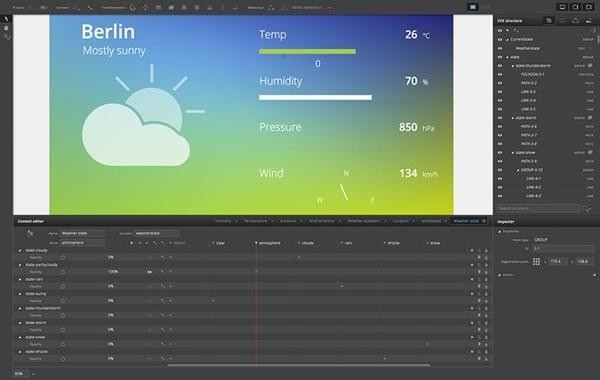Click the first preview screen icon at top right

click(x=562, y=7)
